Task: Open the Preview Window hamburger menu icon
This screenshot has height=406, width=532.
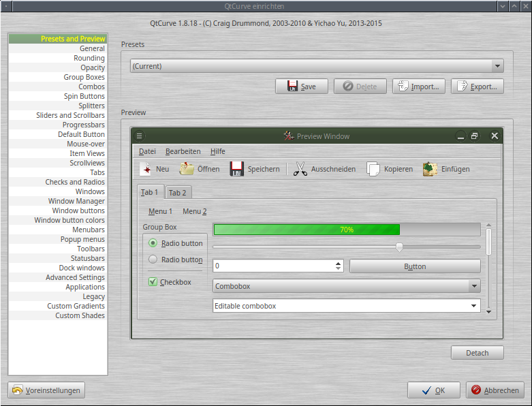Action: 139,136
